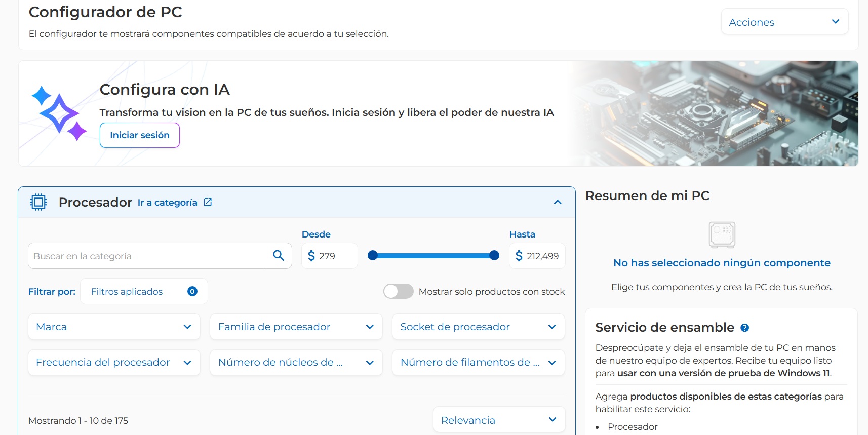Click the Procesador chip icon
Viewport: 868px width, 435px height.
coord(38,202)
